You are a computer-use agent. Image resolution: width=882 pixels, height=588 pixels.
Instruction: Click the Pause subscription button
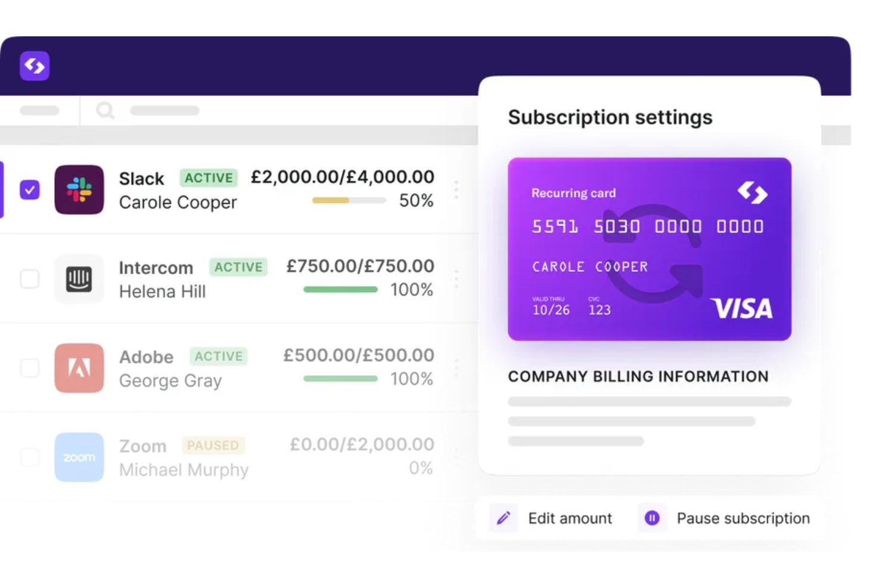coord(743,518)
